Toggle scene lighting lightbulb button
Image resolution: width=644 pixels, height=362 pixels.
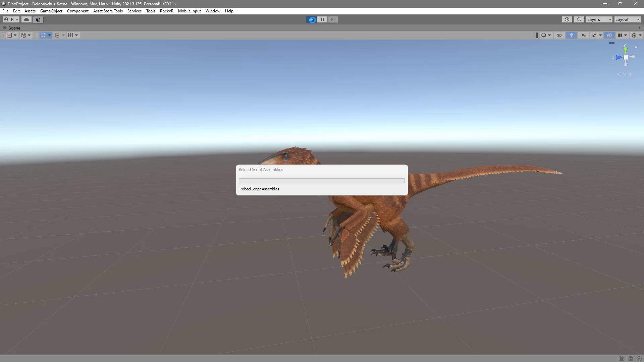coord(572,35)
